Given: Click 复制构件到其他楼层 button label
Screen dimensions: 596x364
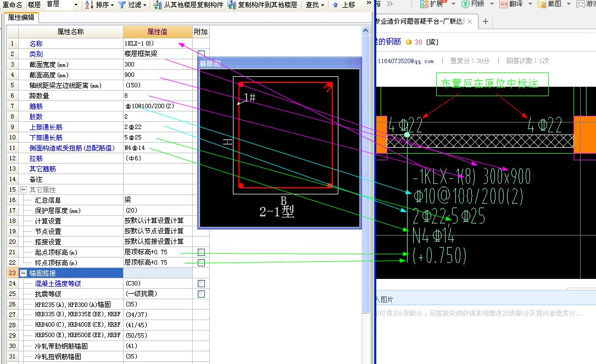Looking at the screenshot, I should click(x=268, y=5).
